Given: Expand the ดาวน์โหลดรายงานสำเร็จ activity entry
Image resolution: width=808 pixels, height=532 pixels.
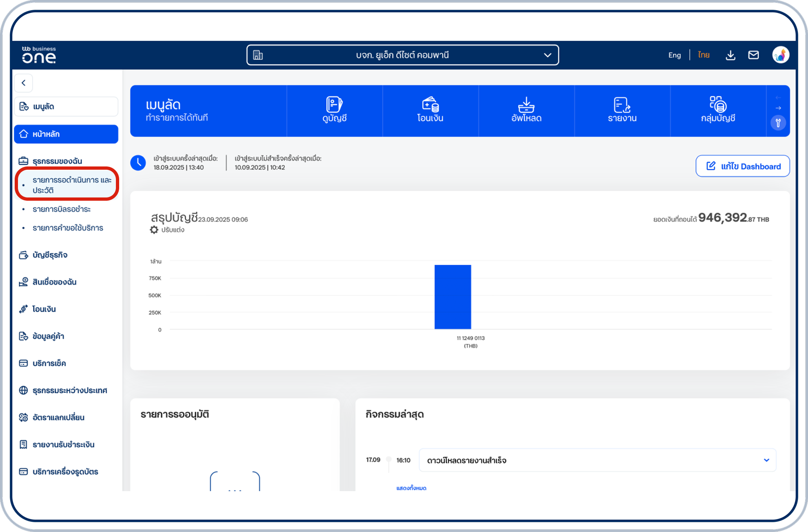Looking at the screenshot, I should 766,460.
